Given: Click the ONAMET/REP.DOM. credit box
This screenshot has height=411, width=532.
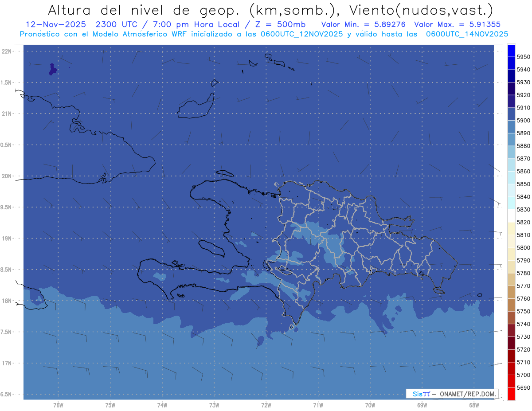Looking at the screenshot, I should coord(452,394).
